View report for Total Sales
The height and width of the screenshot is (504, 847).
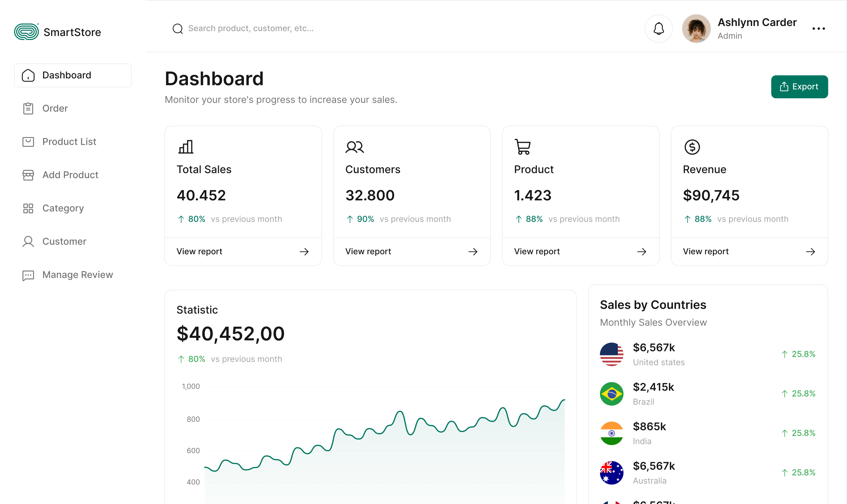243,252
